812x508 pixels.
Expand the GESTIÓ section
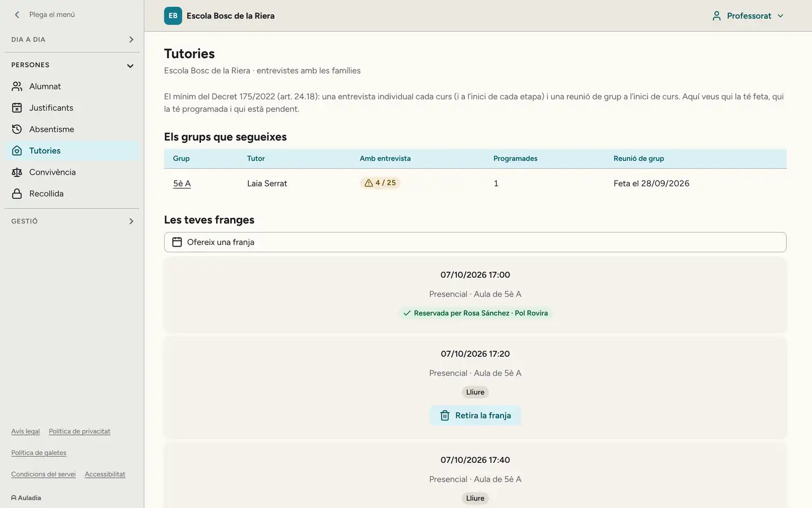[72, 221]
